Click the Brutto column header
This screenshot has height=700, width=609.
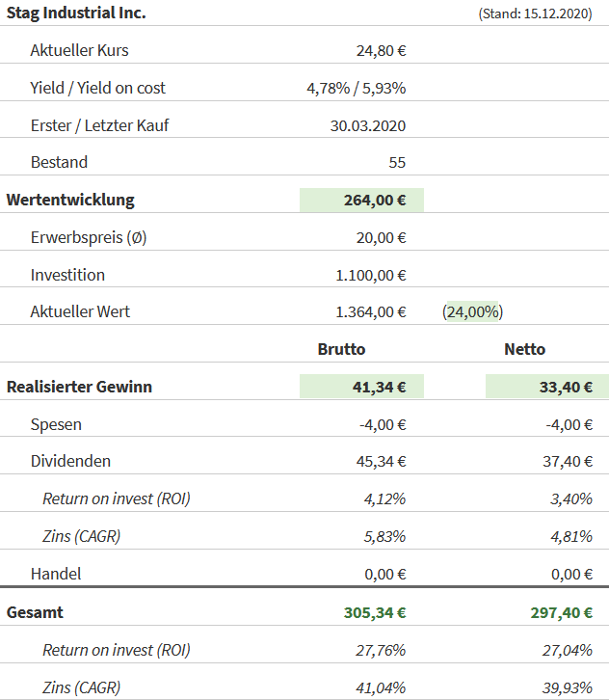(341, 349)
